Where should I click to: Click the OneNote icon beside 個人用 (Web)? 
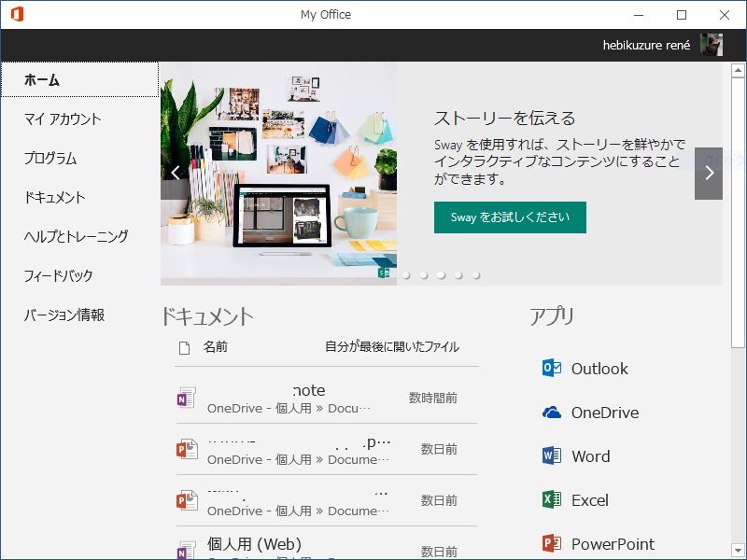(x=186, y=550)
